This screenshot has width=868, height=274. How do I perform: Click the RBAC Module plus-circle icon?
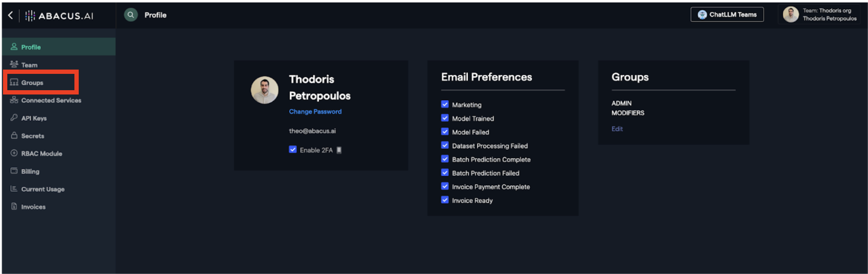tap(14, 153)
